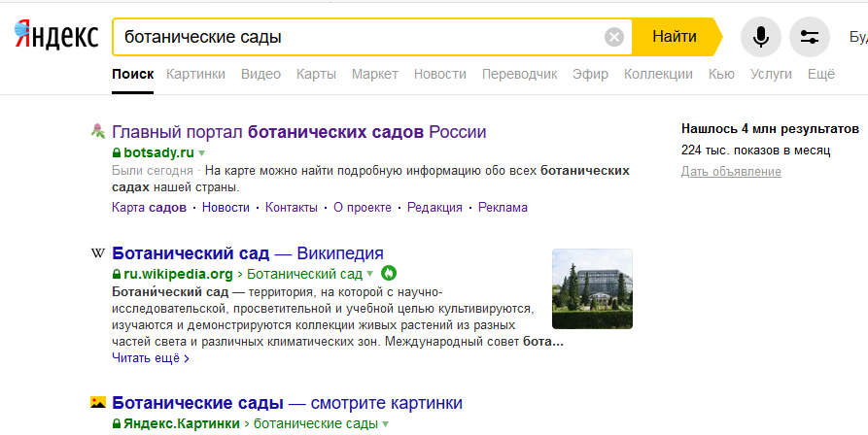Screen dimensions: 868x435
Task: Open the ботанические сады breadcrumb after Яндекс.Картинки
Action: [x=316, y=424]
